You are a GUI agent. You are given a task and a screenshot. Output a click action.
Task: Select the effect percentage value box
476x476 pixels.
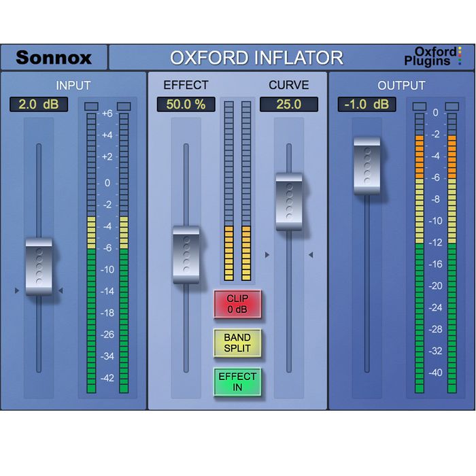(186, 105)
